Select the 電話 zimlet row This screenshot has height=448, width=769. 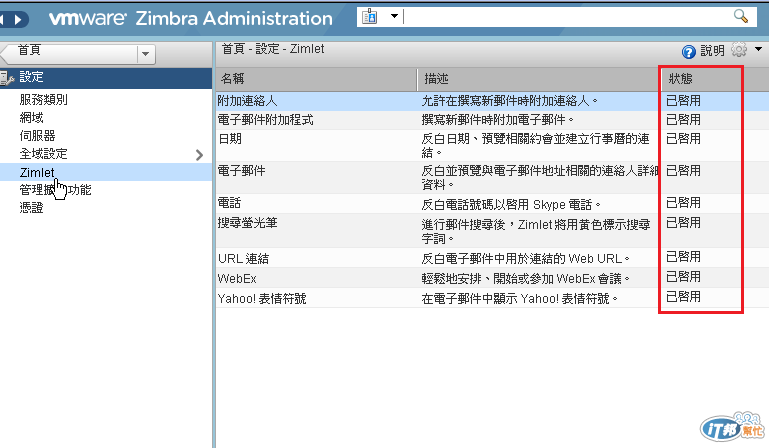coord(492,203)
